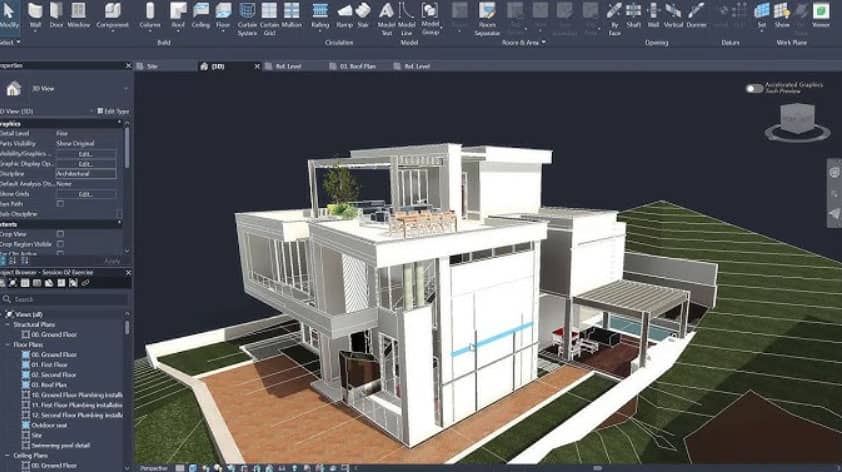
Task: Select the Model Text tool
Action: (386, 18)
